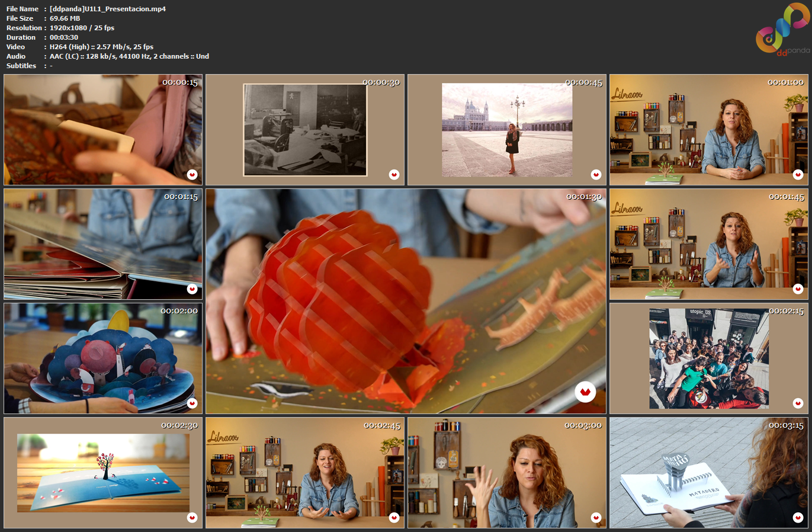
Task: Click the utopic_US sign in the group photo
Action: point(700,312)
